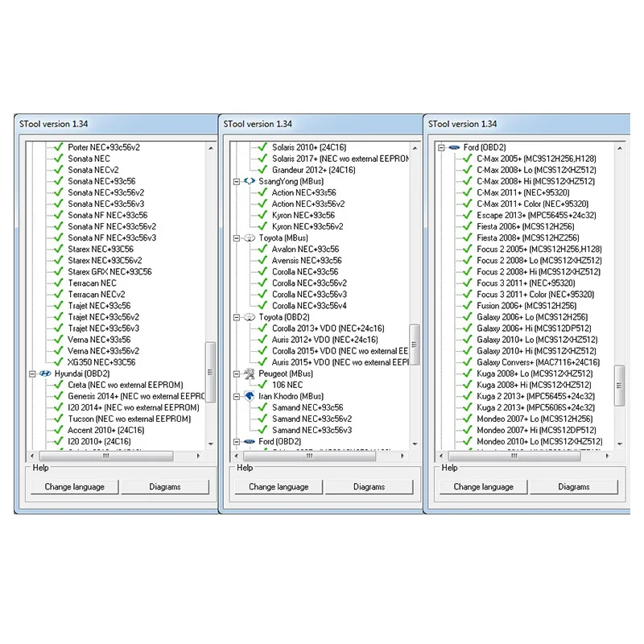Click the Iran Khodro logo icon
Viewport: 644px width, 644px height.
click(250, 396)
